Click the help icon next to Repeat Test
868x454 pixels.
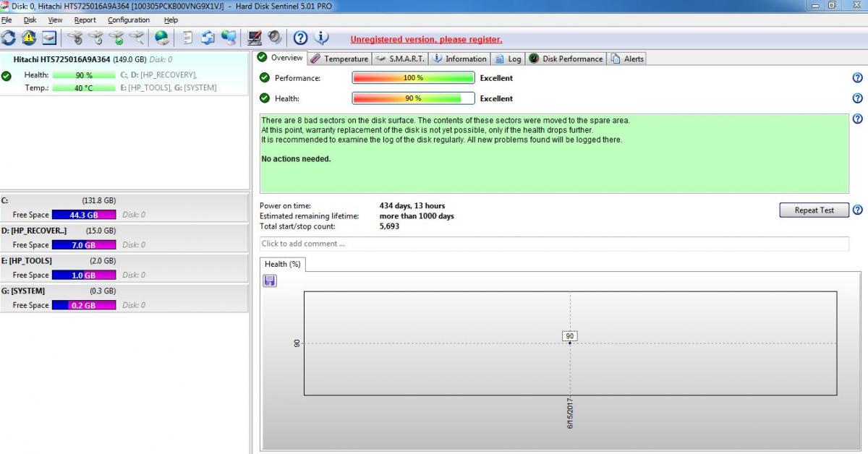[858, 210]
